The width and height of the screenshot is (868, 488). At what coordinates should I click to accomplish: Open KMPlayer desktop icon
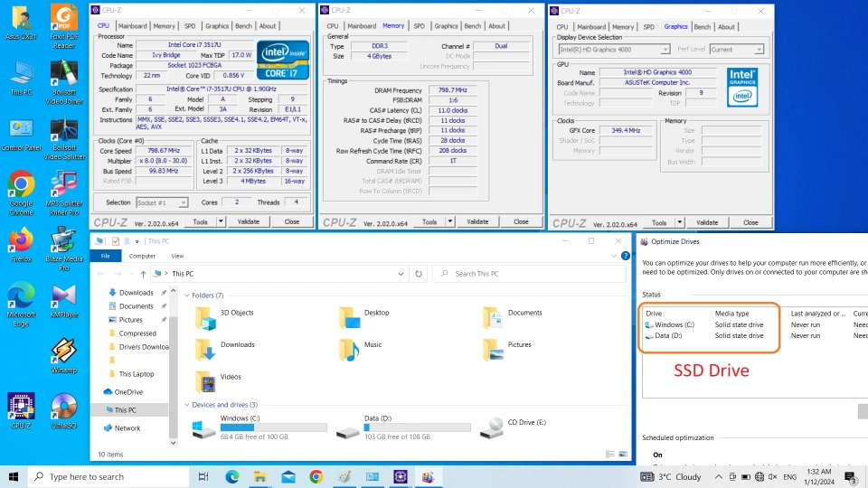(x=63, y=302)
